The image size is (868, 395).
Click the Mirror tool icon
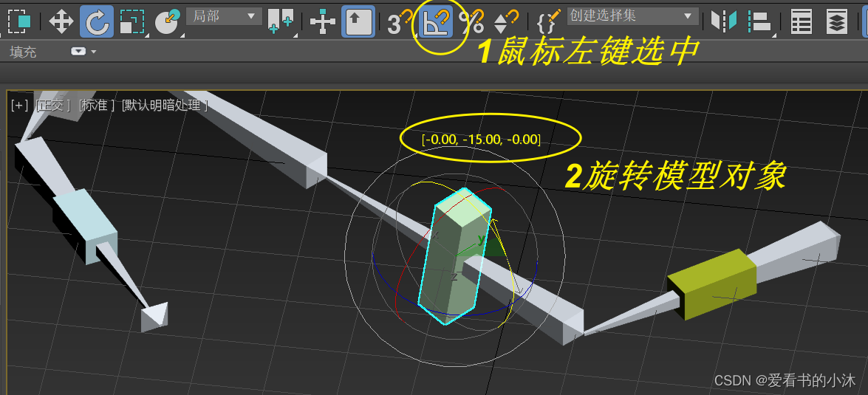[x=724, y=21]
